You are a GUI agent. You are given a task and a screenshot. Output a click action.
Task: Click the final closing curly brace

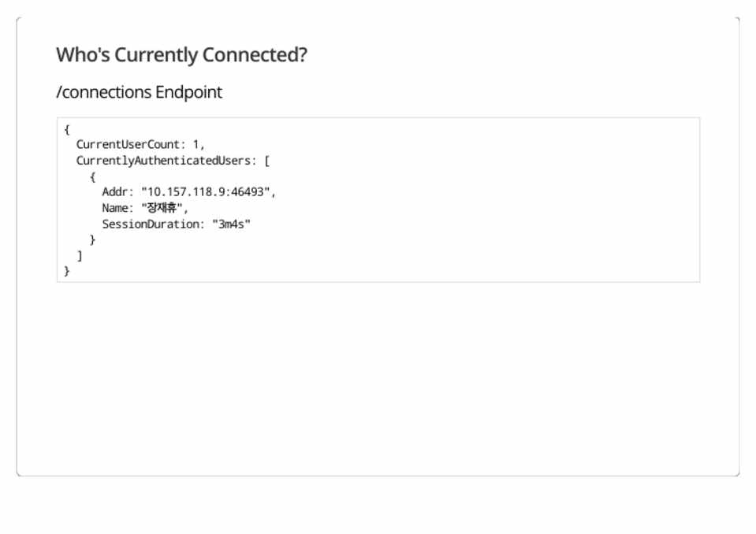click(67, 272)
